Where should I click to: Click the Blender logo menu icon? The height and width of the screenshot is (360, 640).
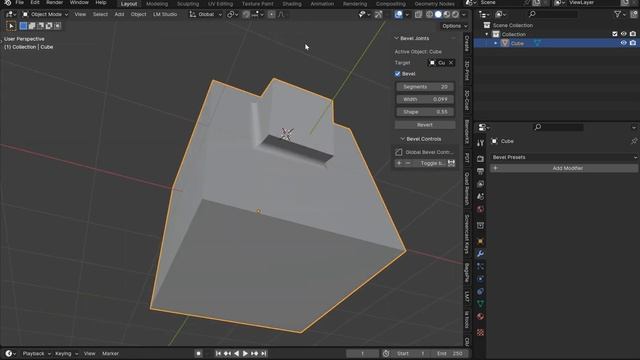coord(7,2)
